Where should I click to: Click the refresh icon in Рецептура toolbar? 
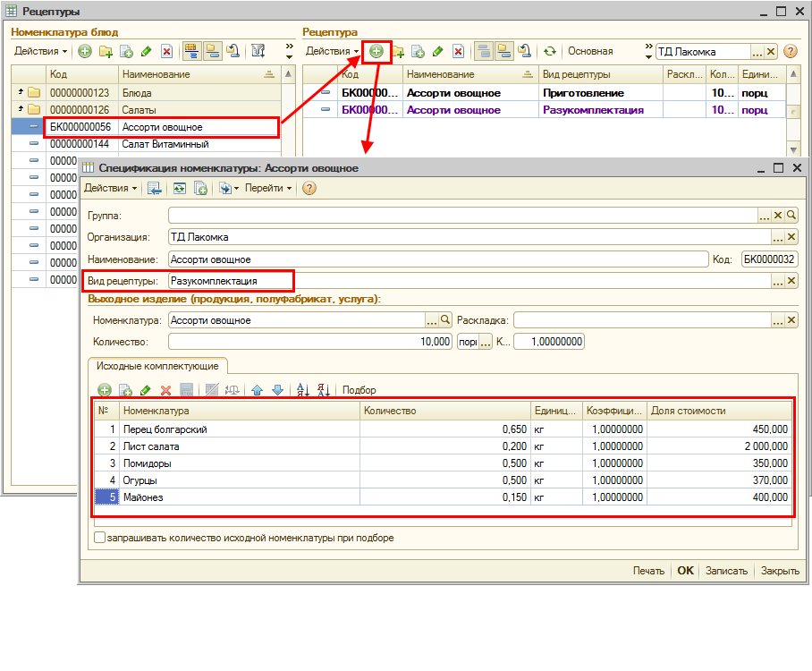550,52
